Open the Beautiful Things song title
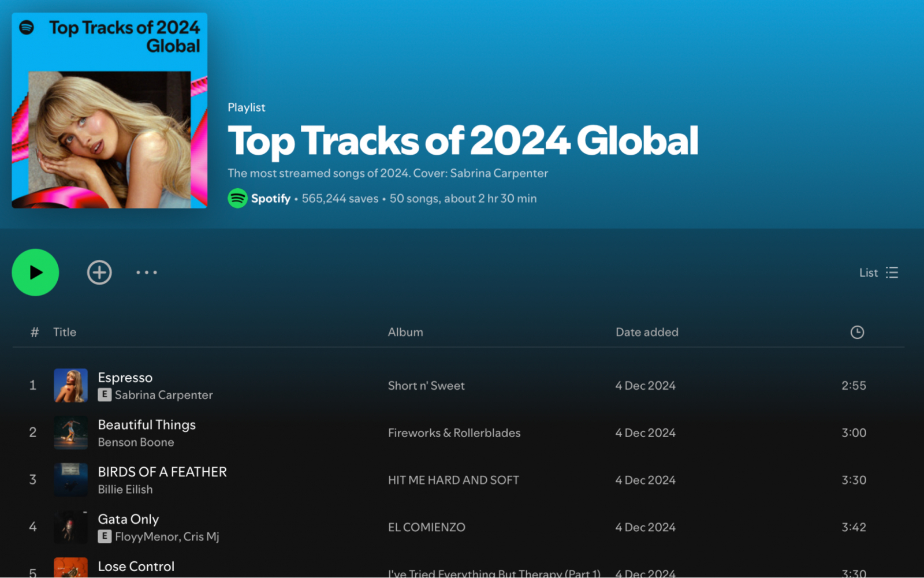Screen dimensions: 924x578 pos(147,425)
